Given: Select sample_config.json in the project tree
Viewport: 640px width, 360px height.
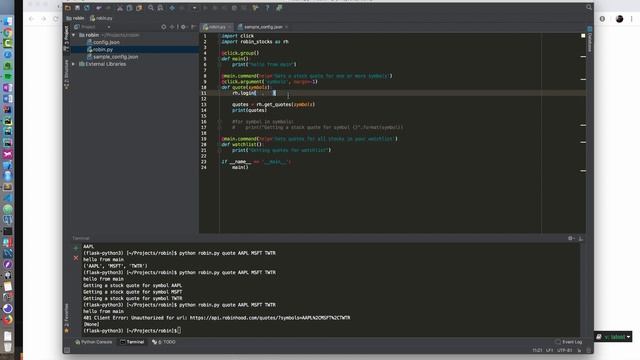Looking at the screenshot, I should point(113,57).
